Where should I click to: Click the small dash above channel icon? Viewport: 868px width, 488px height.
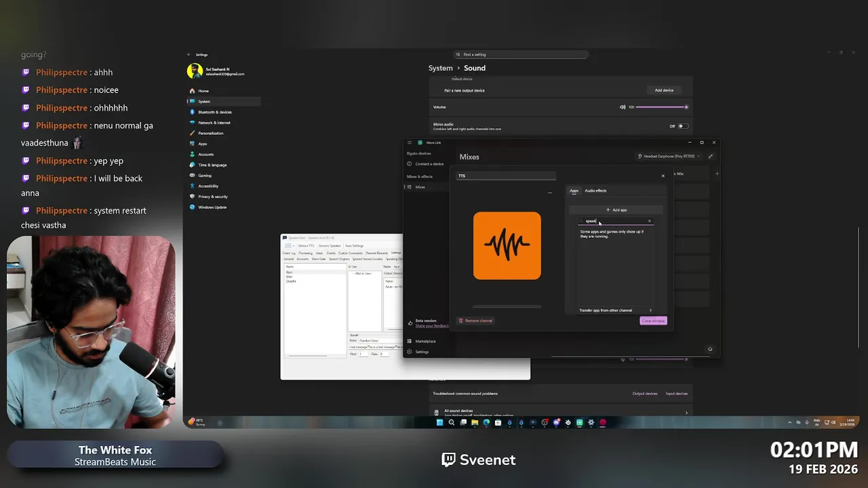point(550,193)
